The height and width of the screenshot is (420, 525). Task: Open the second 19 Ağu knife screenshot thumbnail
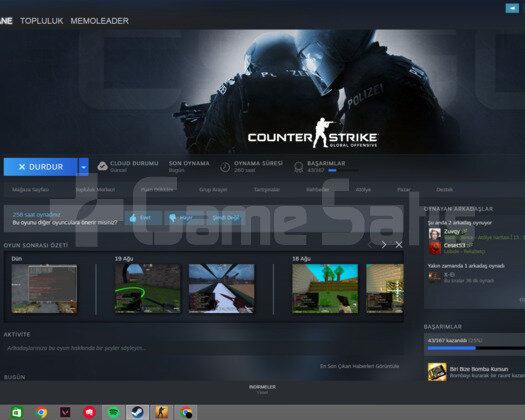[x=222, y=289]
